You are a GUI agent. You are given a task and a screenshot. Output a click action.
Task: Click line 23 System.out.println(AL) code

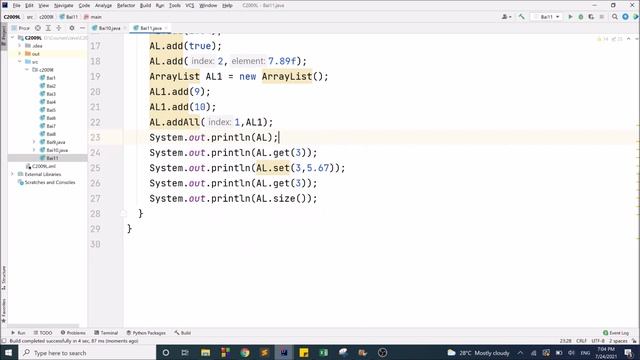click(213, 138)
